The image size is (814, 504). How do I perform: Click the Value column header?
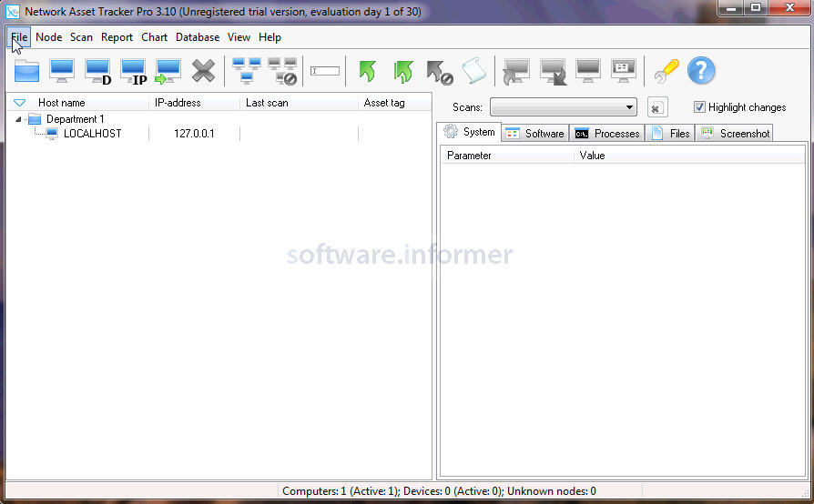[x=689, y=156]
